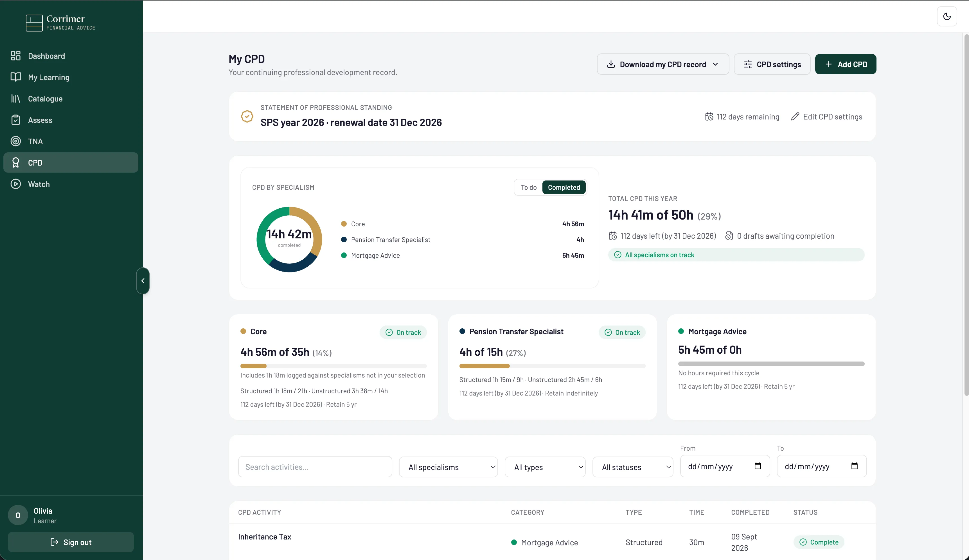This screenshot has height=560, width=969.
Task: Click Add CPD button
Action: tap(846, 64)
